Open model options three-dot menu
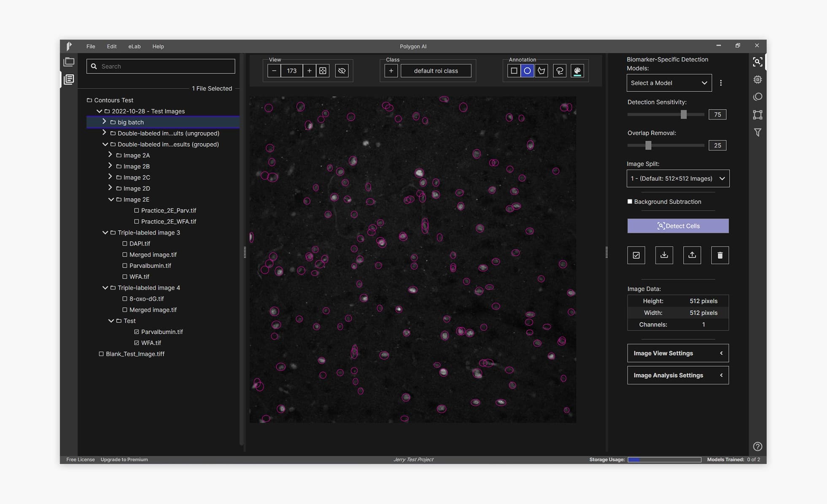 pyautogui.click(x=721, y=83)
